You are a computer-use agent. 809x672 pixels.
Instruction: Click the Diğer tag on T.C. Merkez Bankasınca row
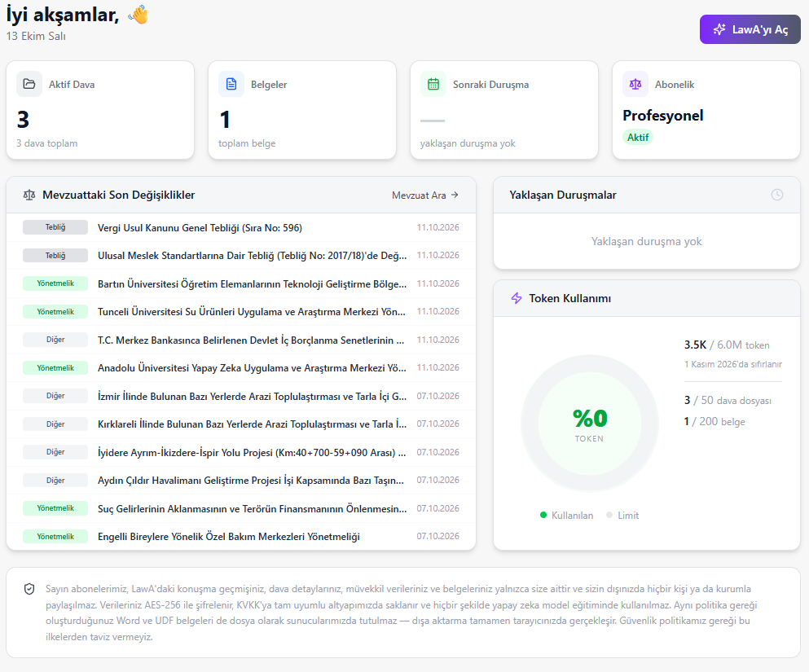click(x=55, y=340)
